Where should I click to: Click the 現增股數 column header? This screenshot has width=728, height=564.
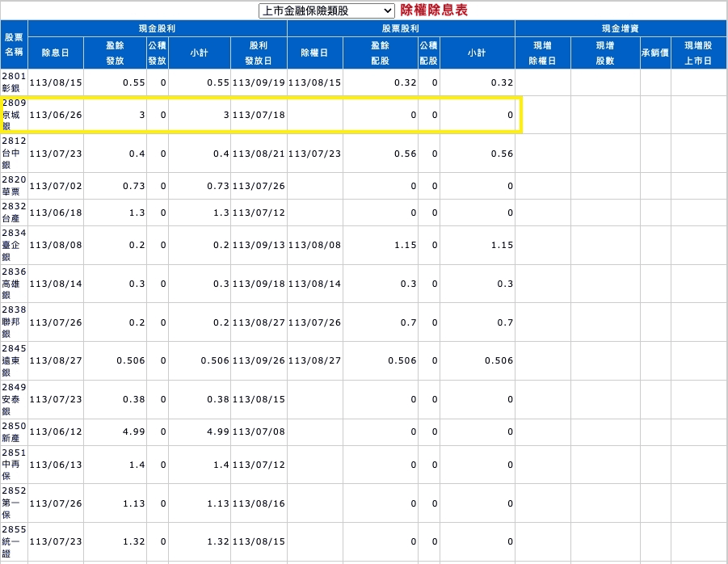coord(605,53)
